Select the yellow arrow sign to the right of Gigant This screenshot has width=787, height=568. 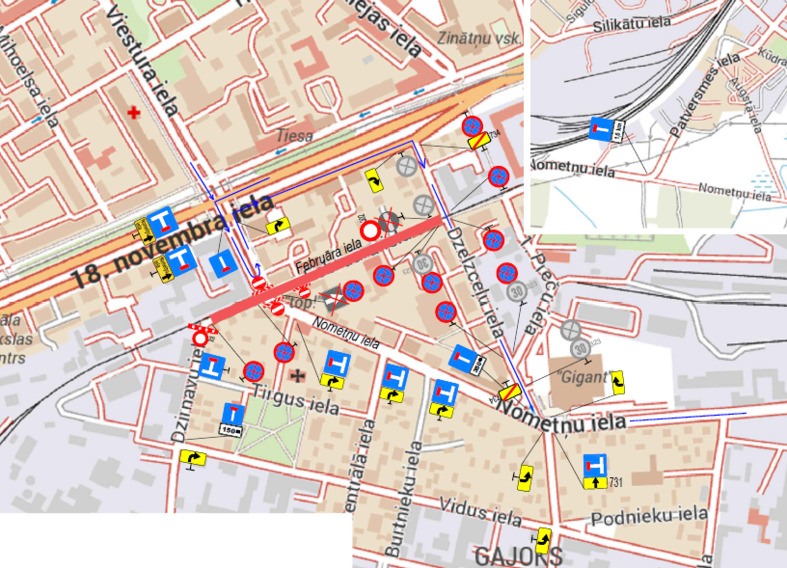tap(618, 382)
